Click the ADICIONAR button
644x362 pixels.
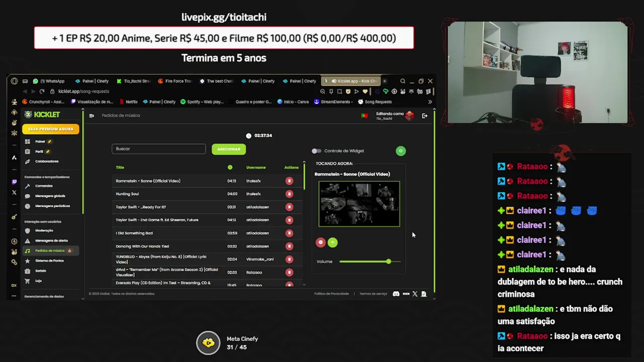[x=229, y=149]
